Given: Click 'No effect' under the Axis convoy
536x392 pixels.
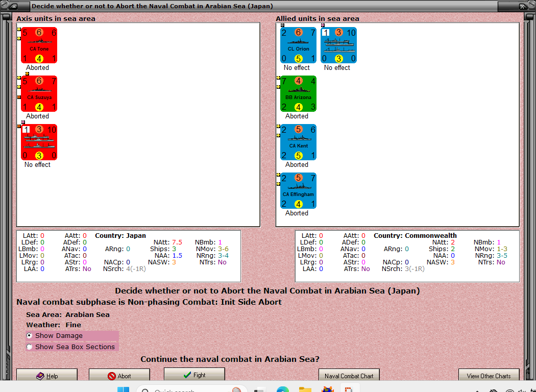Looking at the screenshot, I should [38, 165].
